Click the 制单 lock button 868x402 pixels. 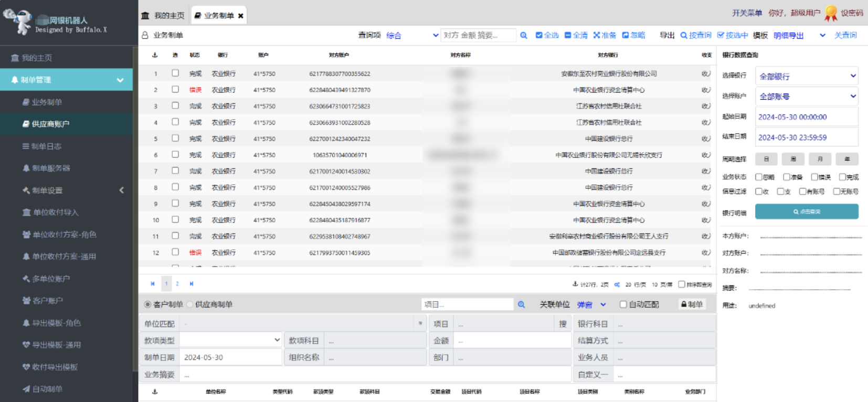tap(692, 304)
